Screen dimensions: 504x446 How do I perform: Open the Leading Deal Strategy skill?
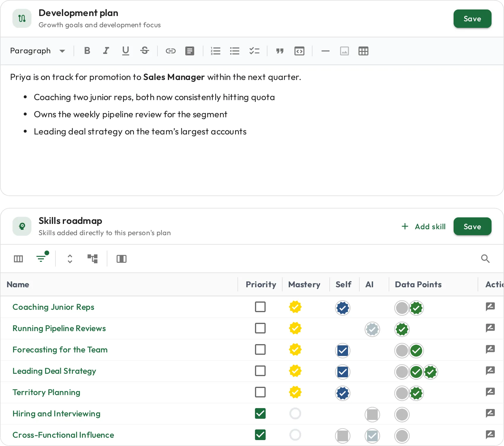coord(54,371)
